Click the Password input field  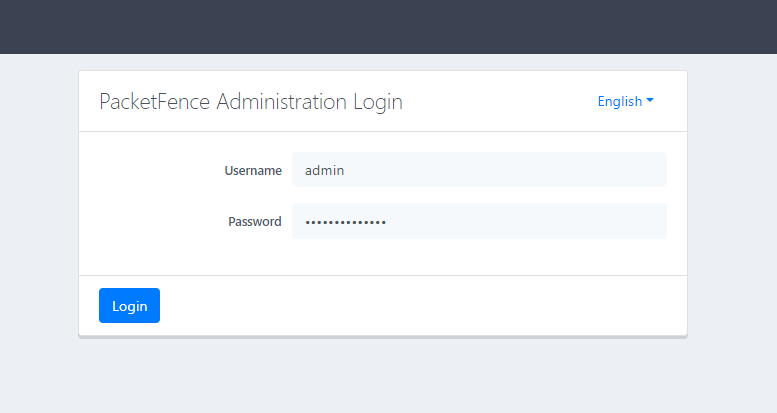478,221
